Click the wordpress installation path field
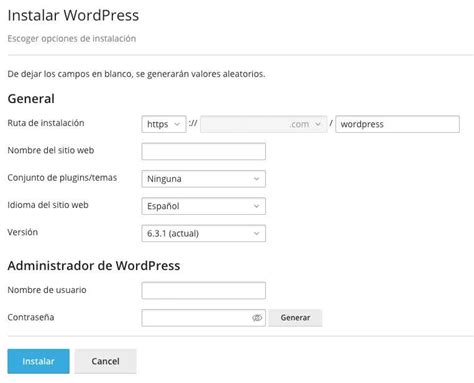 [x=397, y=124]
